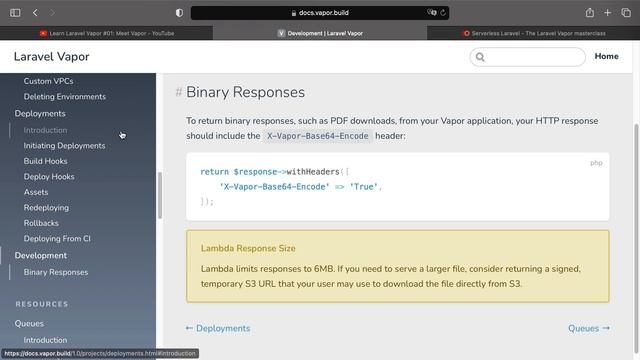This screenshot has width=640, height=360.
Task: Open Deploy Hooks sidebar link
Action: pyautogui.click(x=49, y=176)
